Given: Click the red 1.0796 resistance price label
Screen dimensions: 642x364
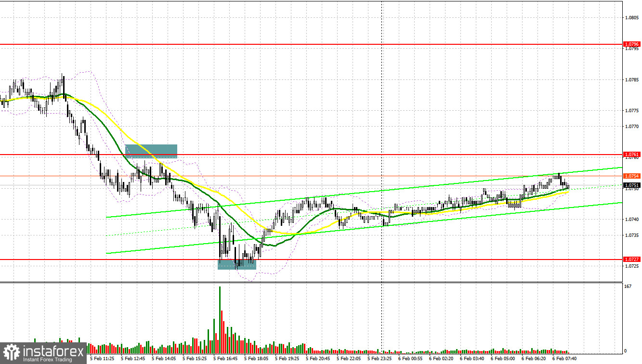Looking at the screenshot, I should 631,44.
